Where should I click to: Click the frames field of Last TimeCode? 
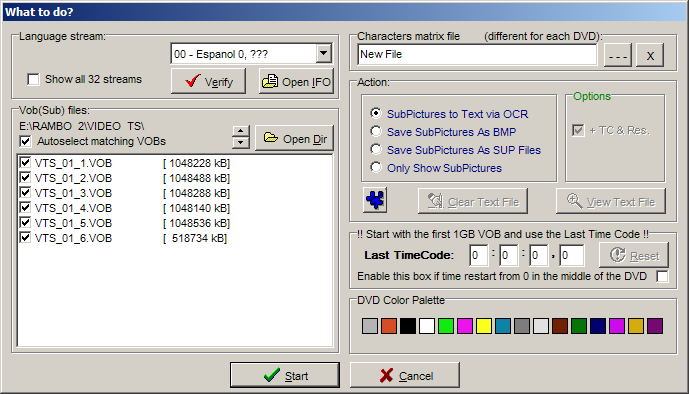[x=572, y=255]
